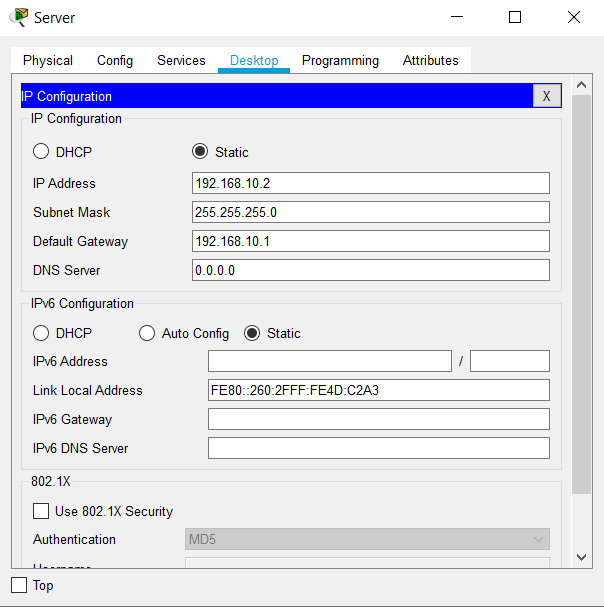
Task: Click the IP Address field 192.168.10.2
Action: click(371, 183)
